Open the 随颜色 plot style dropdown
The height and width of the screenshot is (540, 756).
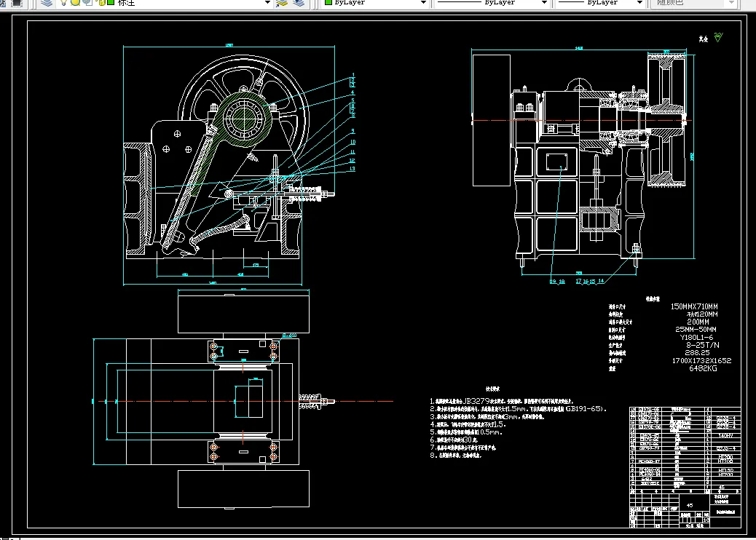click(731, 2)
